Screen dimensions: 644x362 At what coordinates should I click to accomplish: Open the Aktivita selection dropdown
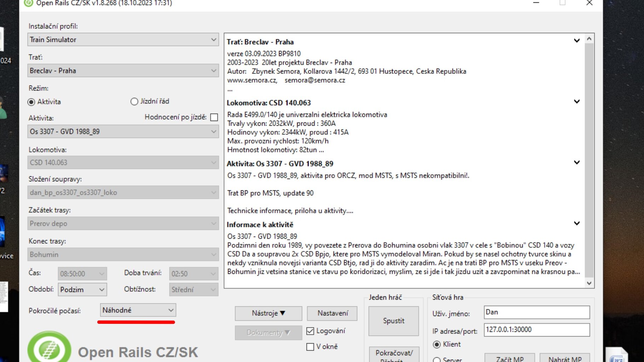point(123,132)
